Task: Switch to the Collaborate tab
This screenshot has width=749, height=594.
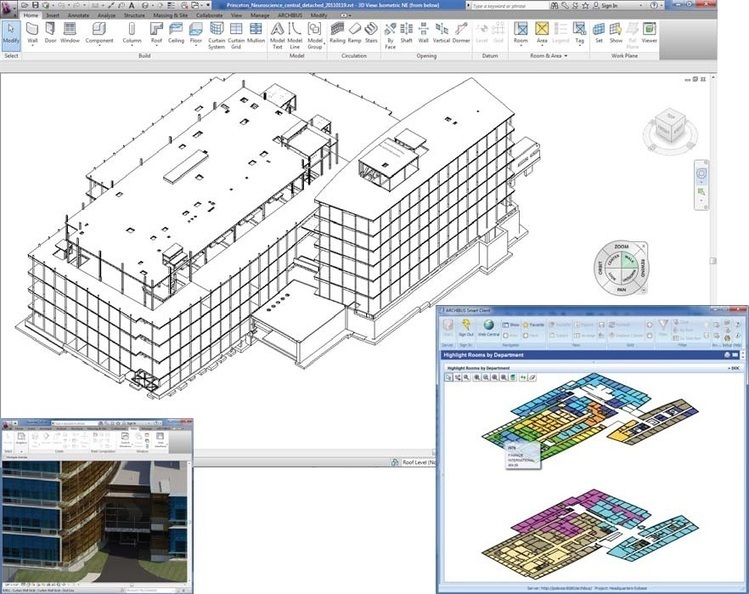Action: 209,15
